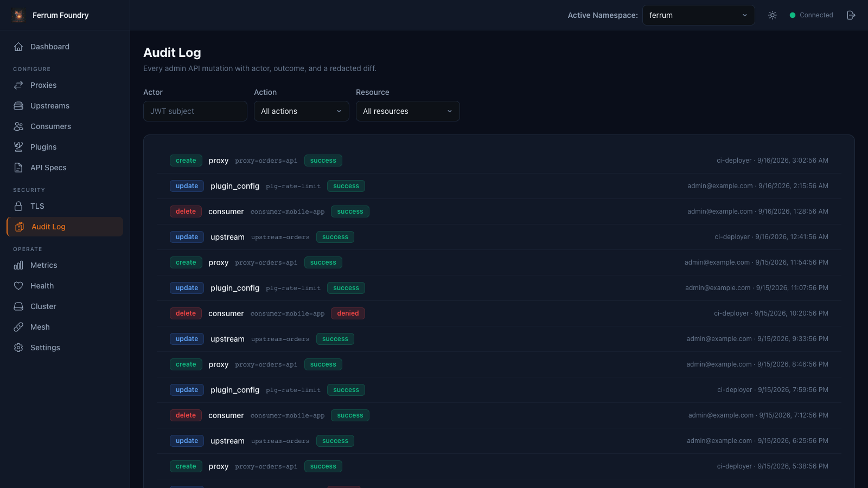Click success badge on 9:33:56 PM entry
The width and height of the screenshot is (868, 488).
[x=335, y=339]
